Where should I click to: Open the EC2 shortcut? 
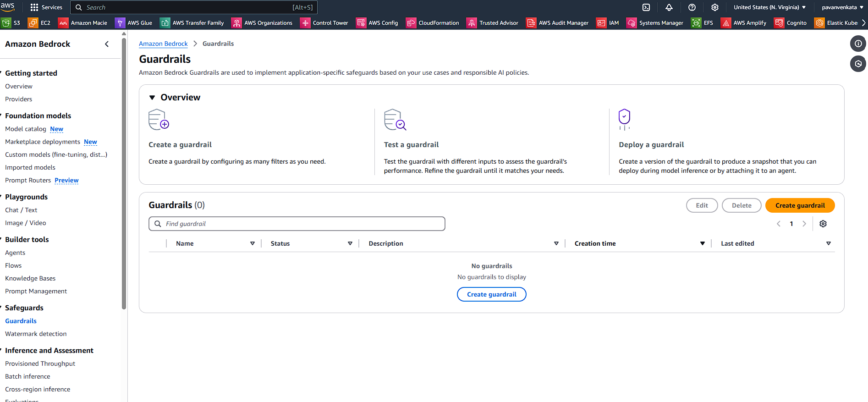click(39, 23)
